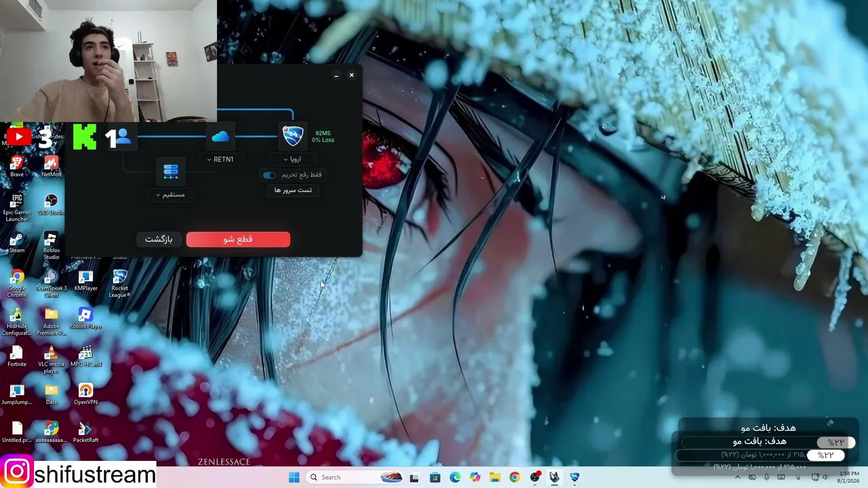
Task: Select the Untitled.pr file on desktop
Action: coord(17,432)
